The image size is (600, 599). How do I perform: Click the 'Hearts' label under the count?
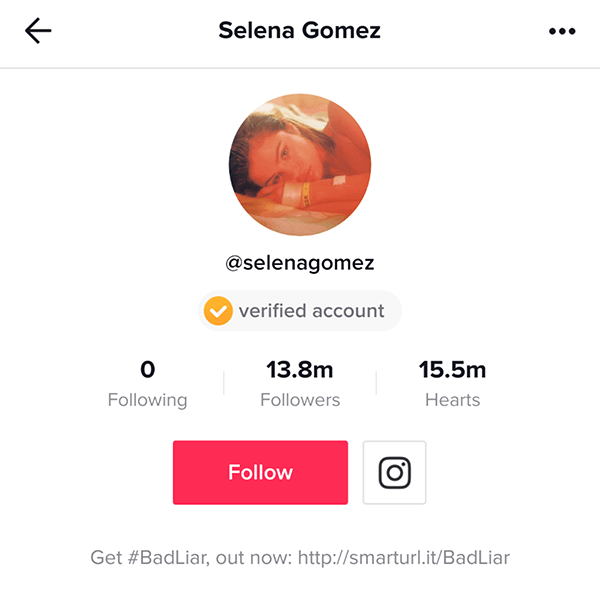(452, 400)
